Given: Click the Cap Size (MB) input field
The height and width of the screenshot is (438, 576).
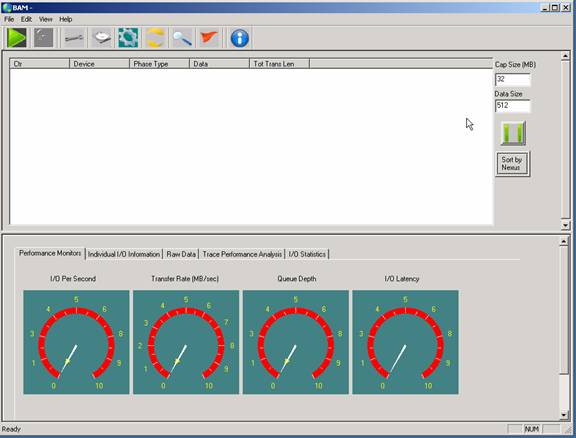Looking at the screenshot, I should click(x=512, y=79).
